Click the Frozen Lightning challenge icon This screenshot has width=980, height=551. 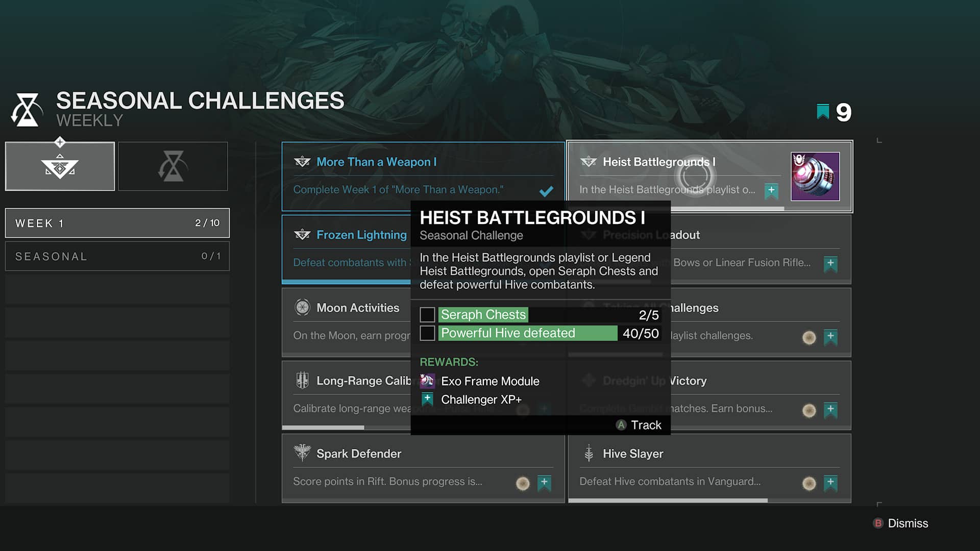point(302,234)
